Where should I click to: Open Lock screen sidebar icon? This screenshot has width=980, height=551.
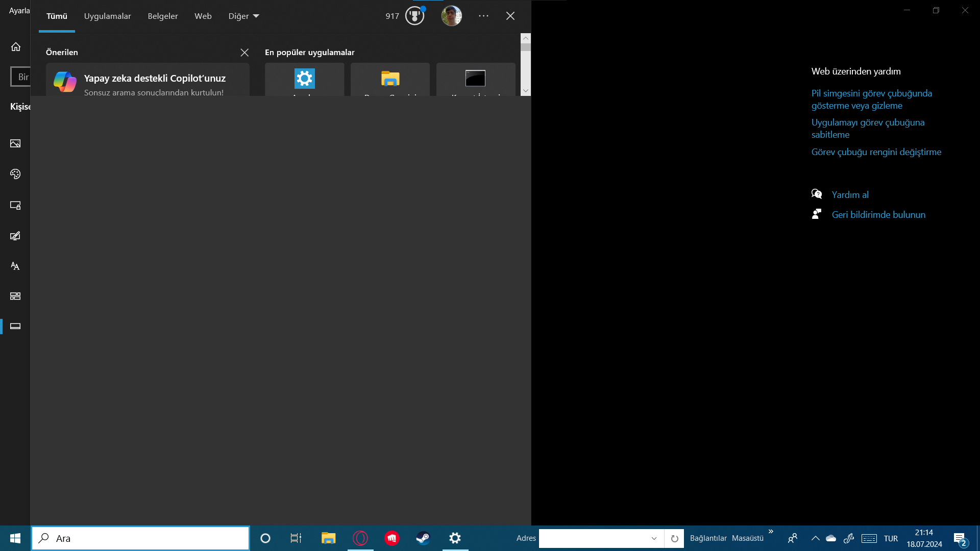(x=15, y=205)
